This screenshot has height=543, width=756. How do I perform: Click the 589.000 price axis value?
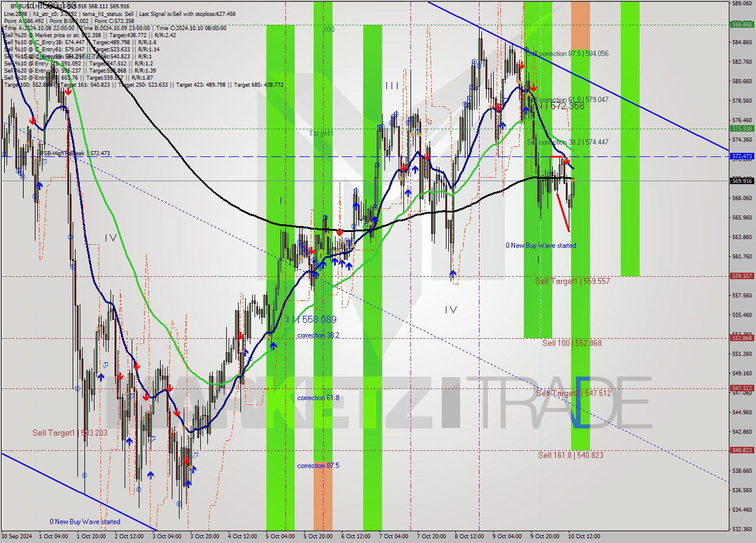tap(742, 3)
